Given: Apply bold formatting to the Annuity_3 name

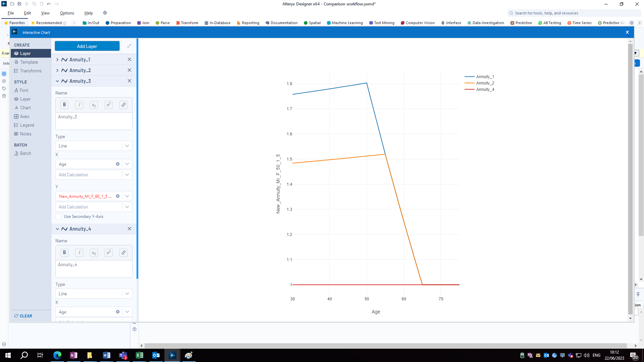Looking at the screenshot, I should pos(64,105).
